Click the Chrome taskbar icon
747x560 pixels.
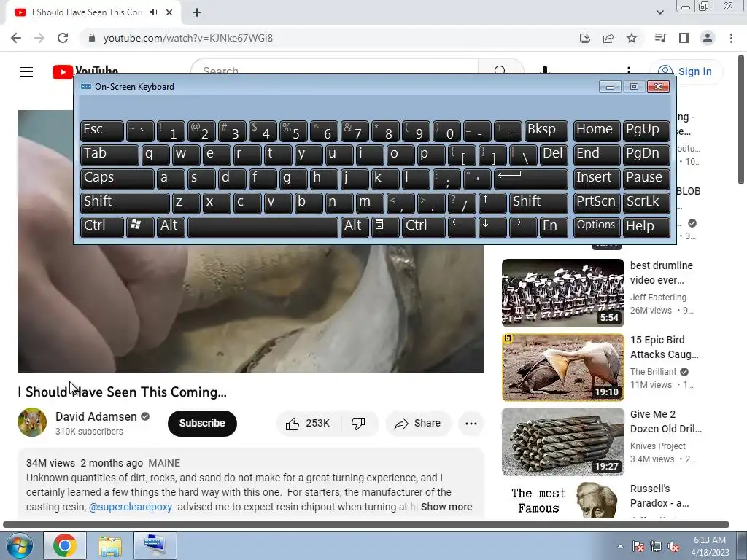pos(65,545)
